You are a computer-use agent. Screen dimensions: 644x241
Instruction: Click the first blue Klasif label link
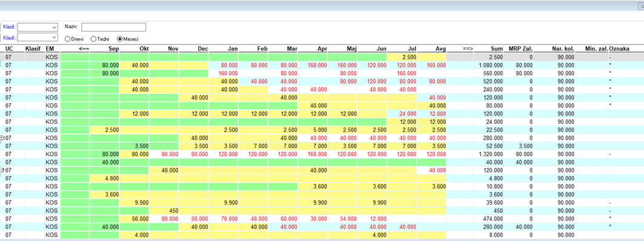pyautogui.click(x=10, y=27)
